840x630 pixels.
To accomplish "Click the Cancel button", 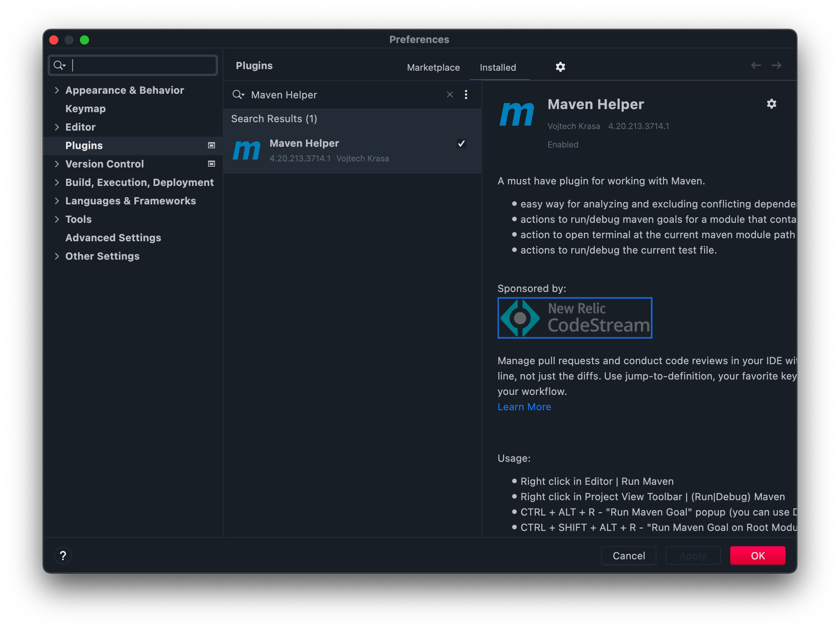I will click(628, 555).
